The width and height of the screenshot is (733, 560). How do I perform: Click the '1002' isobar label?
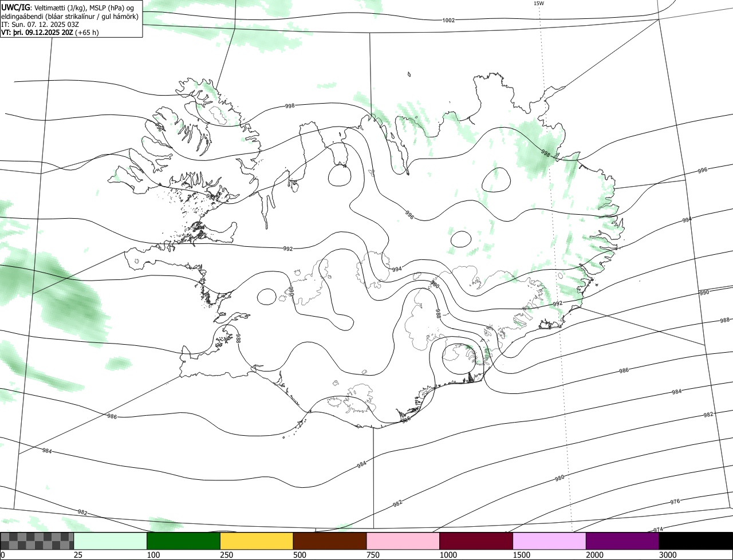[x=448, y=21]
